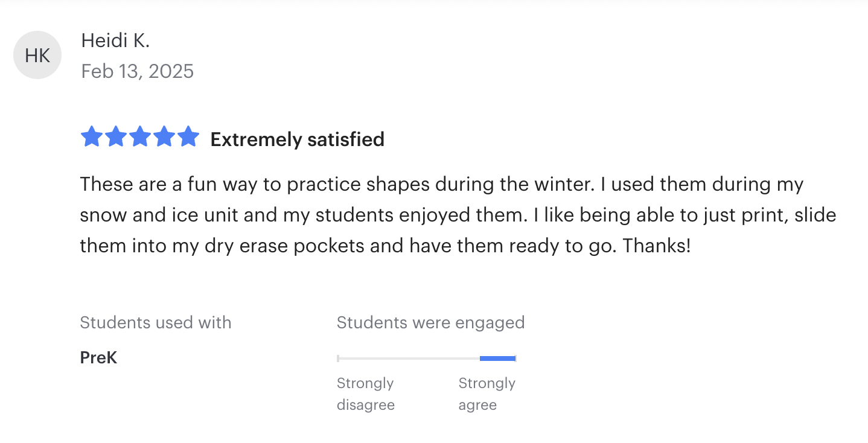Select the fourth rating star
868x443 pixels.
(x=164, y=137)
